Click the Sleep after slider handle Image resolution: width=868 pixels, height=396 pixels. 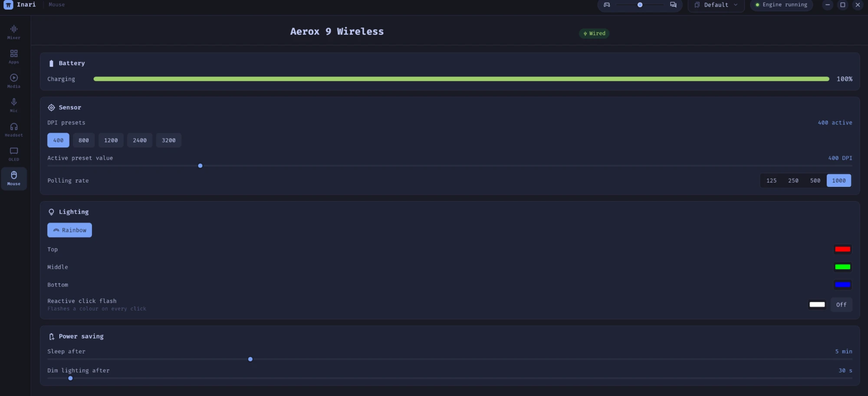point(250,359)
